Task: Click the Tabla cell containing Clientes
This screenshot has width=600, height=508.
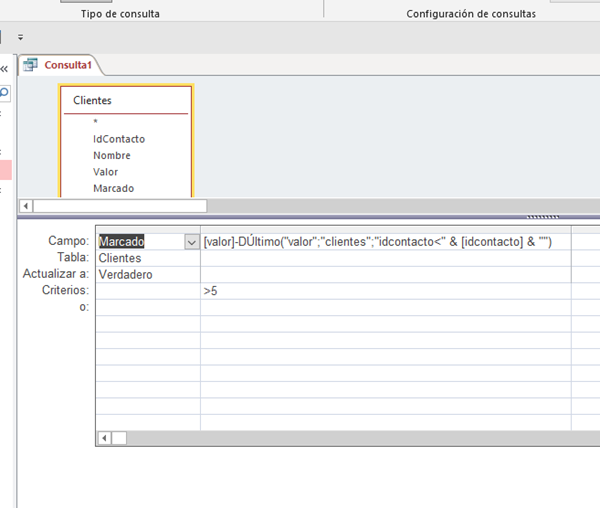Action: (147, 258)
